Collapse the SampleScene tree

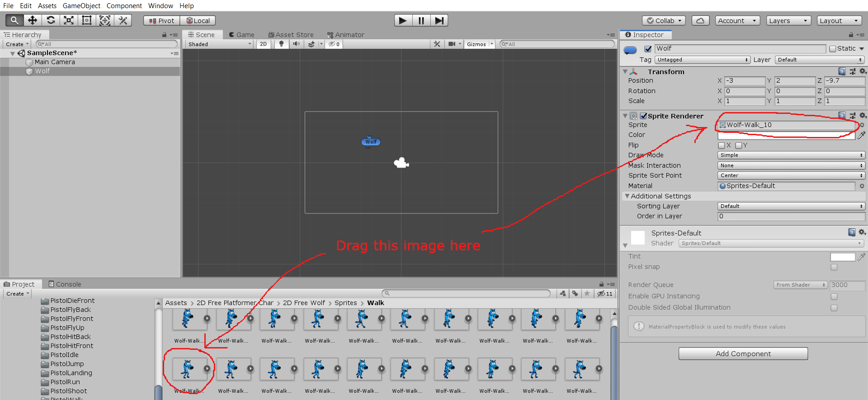13,53
